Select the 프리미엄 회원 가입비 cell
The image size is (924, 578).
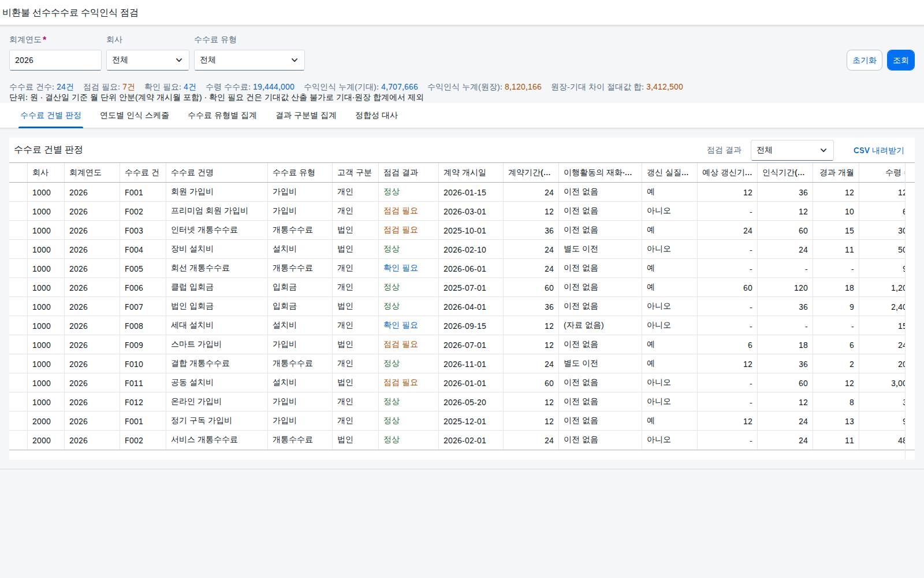(x=217, y=211)
